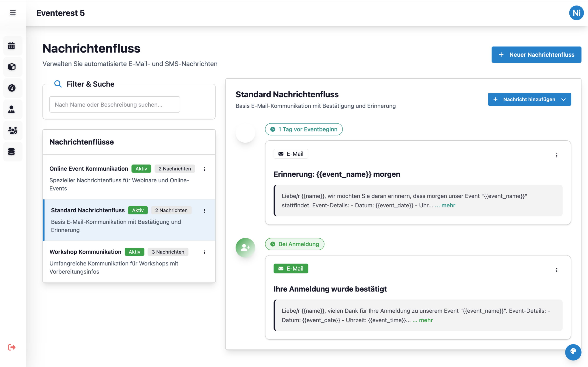
Task: Expand 'mehr' link in Erinnerung message
Action: (x=448, y=205)
